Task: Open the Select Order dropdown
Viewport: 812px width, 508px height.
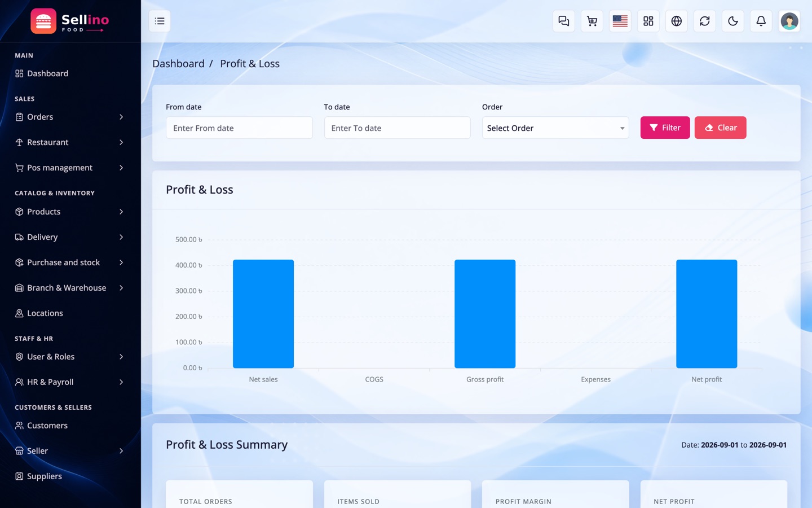Action: 555,128
